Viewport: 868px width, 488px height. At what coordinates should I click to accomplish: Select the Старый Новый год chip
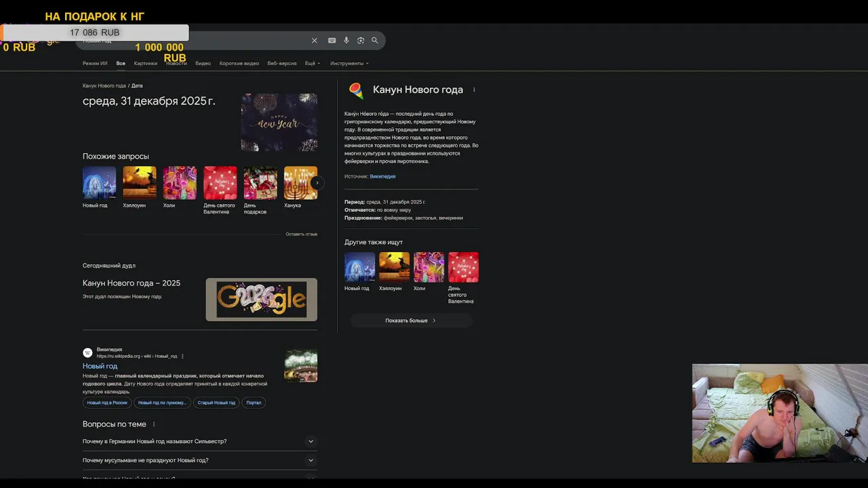click(x=216, y=403)
